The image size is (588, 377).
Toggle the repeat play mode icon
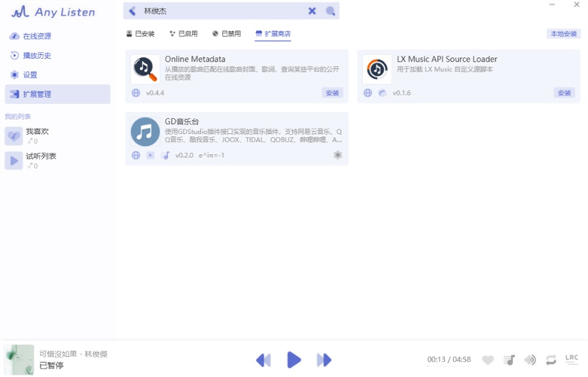(x=551, y=360)
